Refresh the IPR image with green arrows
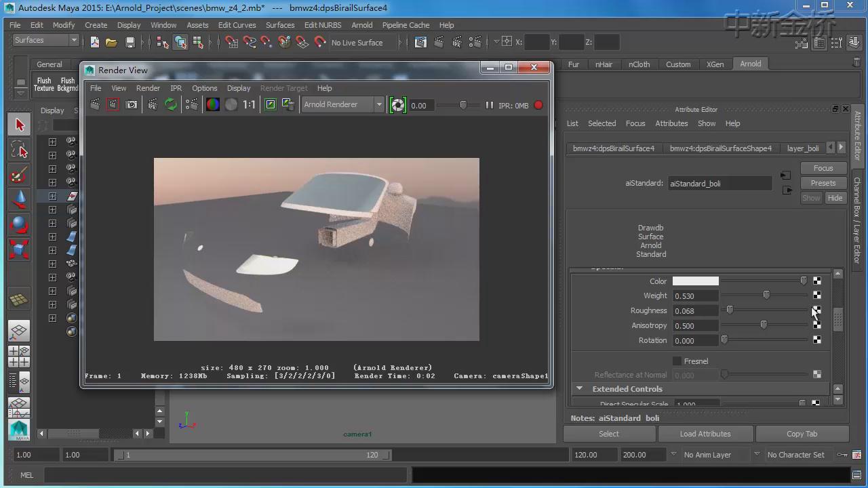The width and height of the screenshot is (868, 488). [x=171, y=104]
